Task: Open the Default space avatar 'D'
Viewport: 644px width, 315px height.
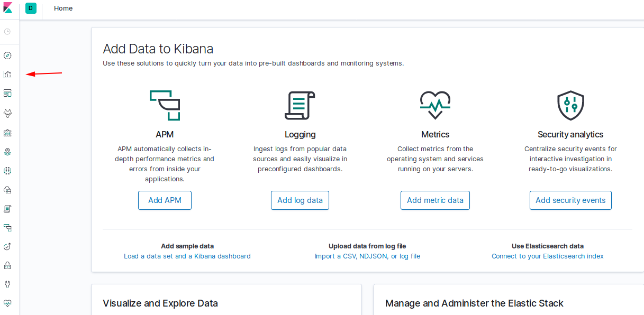Action: coord(31,8)
